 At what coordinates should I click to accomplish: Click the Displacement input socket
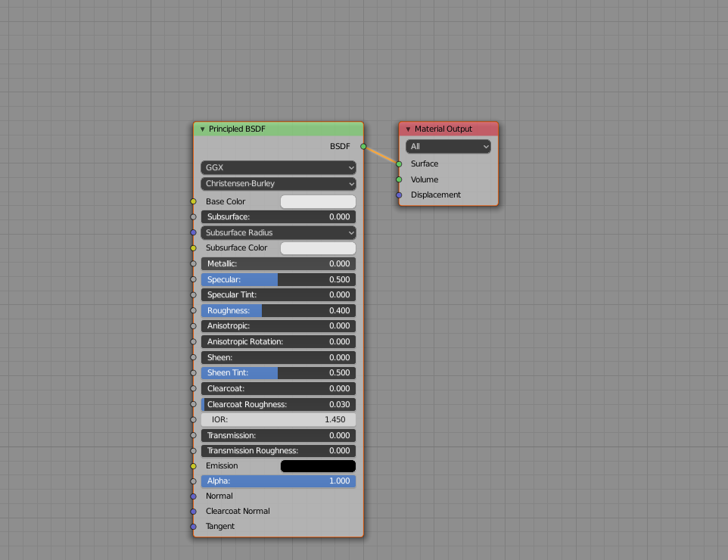coord(399,195)
